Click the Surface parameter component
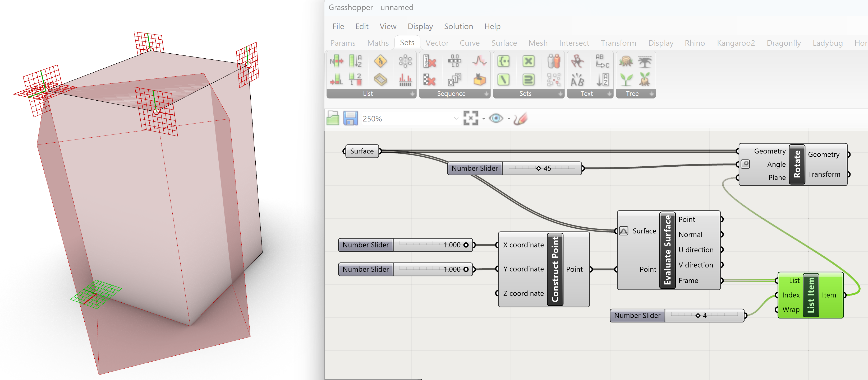Image resolution: width=868 pixels, height=380 pixels. (x=361, y=151)
